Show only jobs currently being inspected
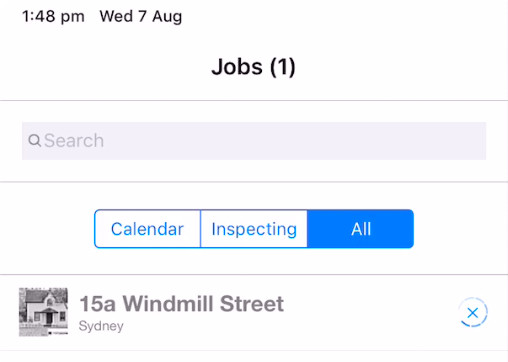 254,229
